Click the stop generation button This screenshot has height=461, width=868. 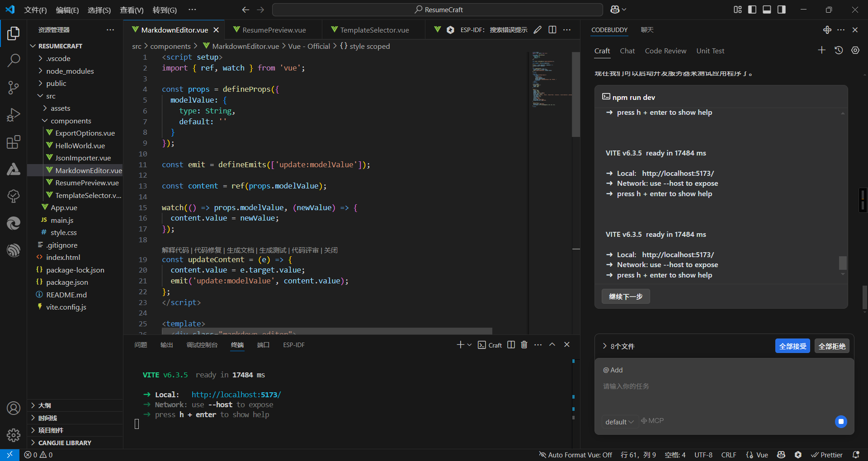coord(841,422)
